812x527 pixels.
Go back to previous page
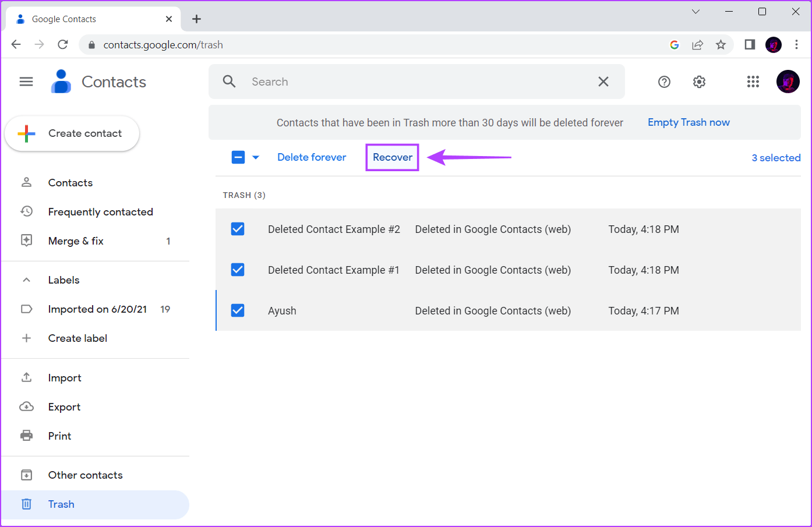16,44
